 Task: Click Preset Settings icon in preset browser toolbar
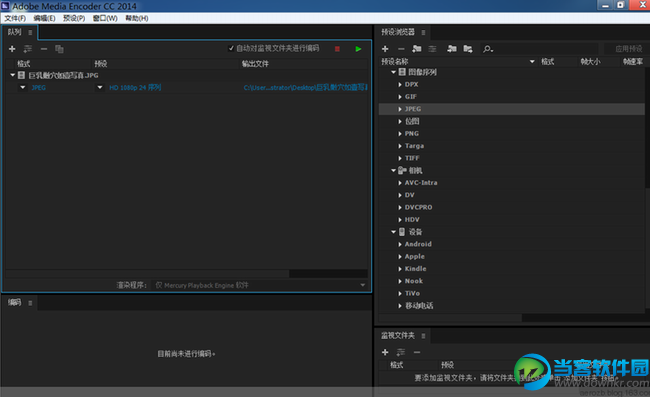coord(432,49)
